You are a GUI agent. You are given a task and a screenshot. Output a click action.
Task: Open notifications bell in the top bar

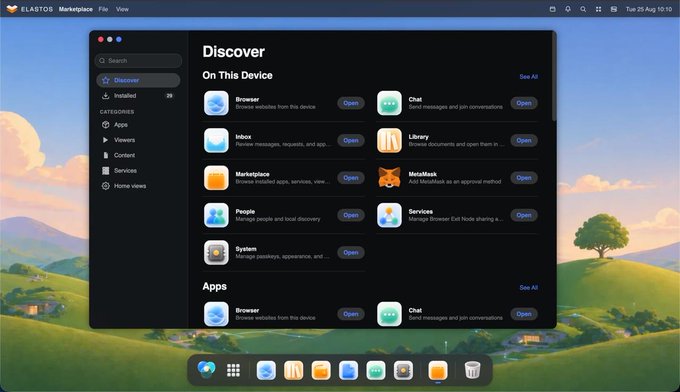[568, 9]
